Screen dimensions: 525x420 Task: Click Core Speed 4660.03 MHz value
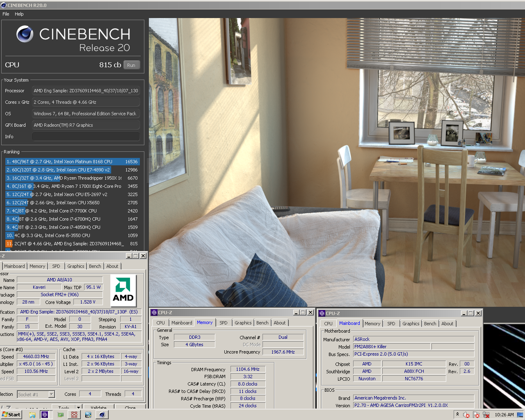(x=36, y=356)
